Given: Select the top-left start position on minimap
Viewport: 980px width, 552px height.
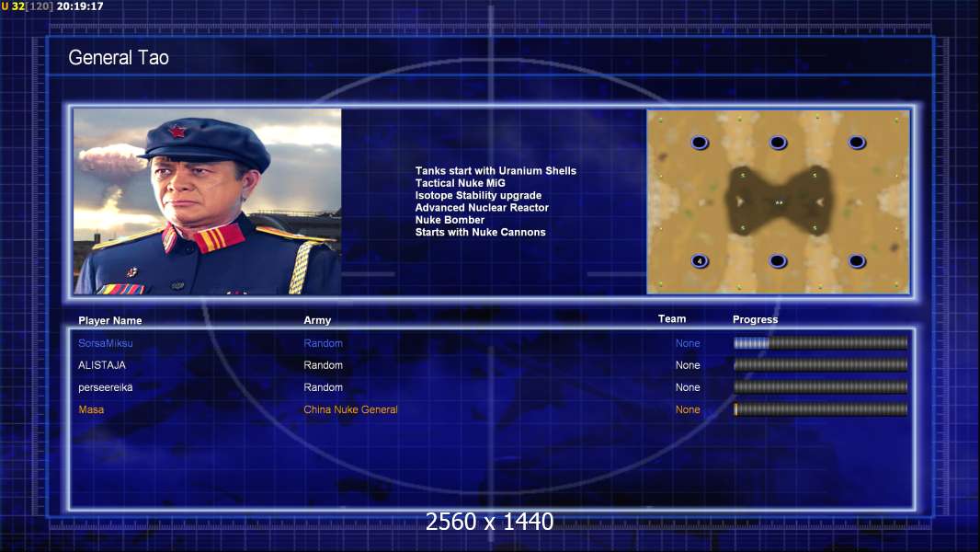Looking at the screenshot, I should (x=700, y=143).
